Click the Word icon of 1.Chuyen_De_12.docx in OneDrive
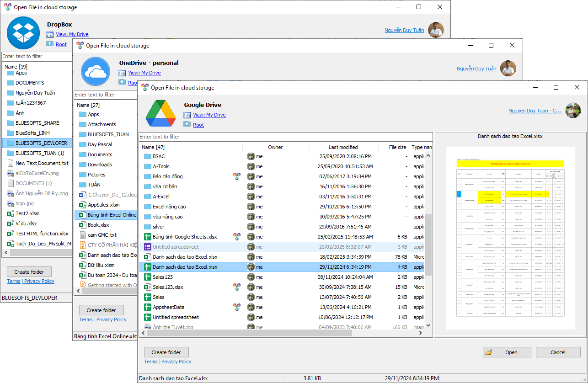The width and height of the screenshot is (588, 383). point(83,195)
